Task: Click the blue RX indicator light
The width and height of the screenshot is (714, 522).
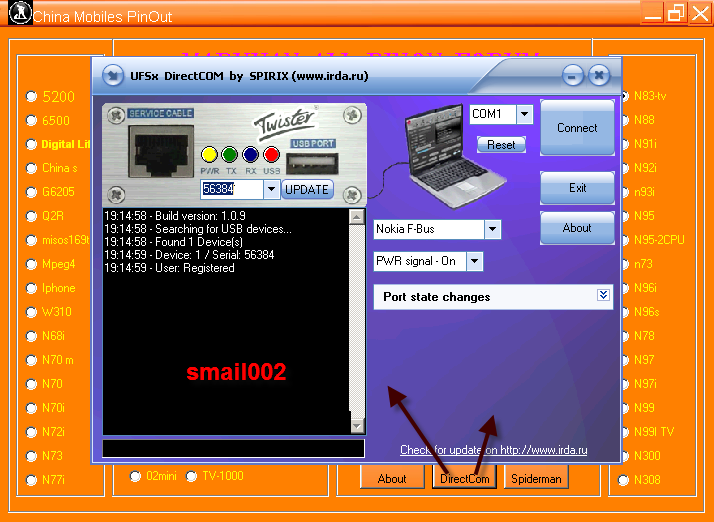Action: coord(250,155)
